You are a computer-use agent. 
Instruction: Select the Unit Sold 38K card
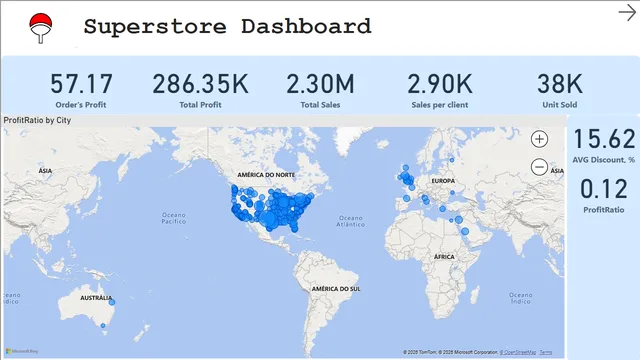coord(560,91)
